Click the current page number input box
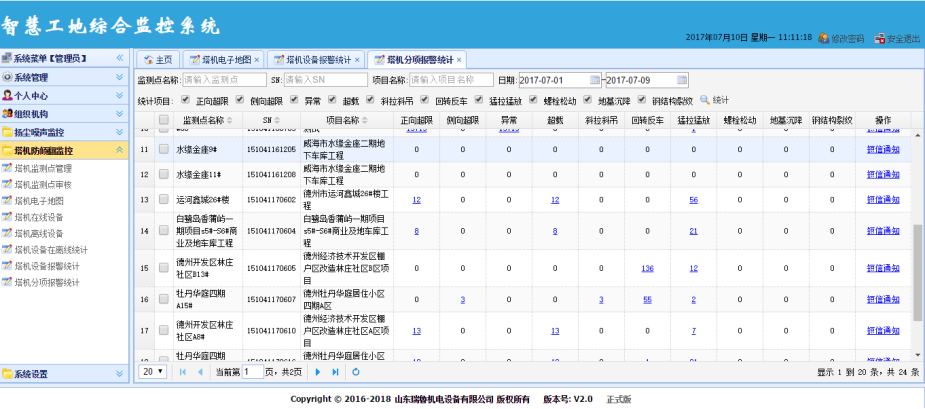Viewport: 925px width, 409px height. point(252,372)
